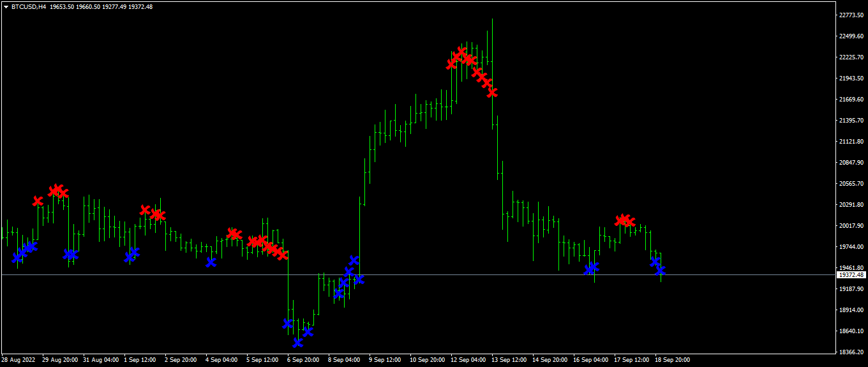The image size is (868, 367).
Task: Click the 22499.60 price axis label
Action: pos(853,36)
